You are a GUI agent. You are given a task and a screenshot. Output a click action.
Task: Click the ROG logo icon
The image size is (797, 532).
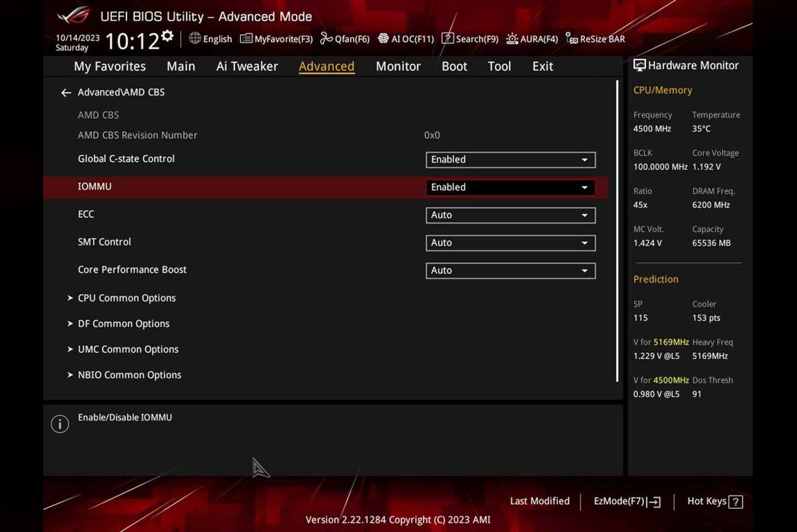pyautogui.click(x=74, y=16)
